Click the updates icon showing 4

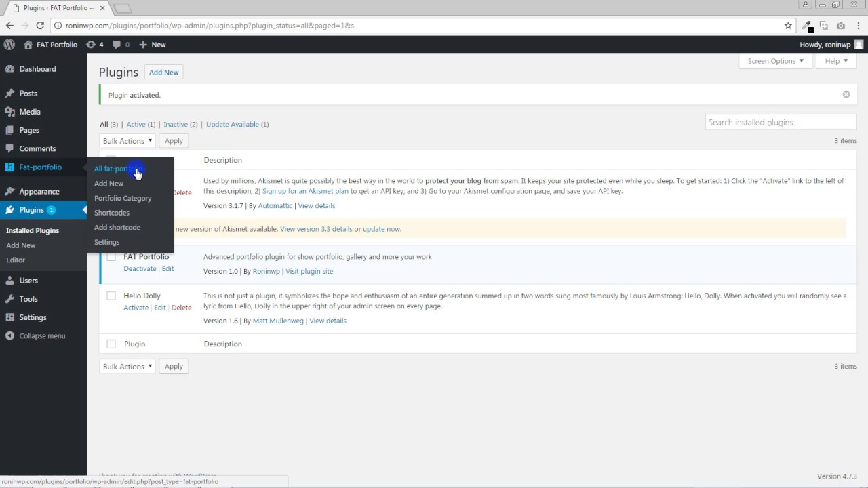click(91, 45)
